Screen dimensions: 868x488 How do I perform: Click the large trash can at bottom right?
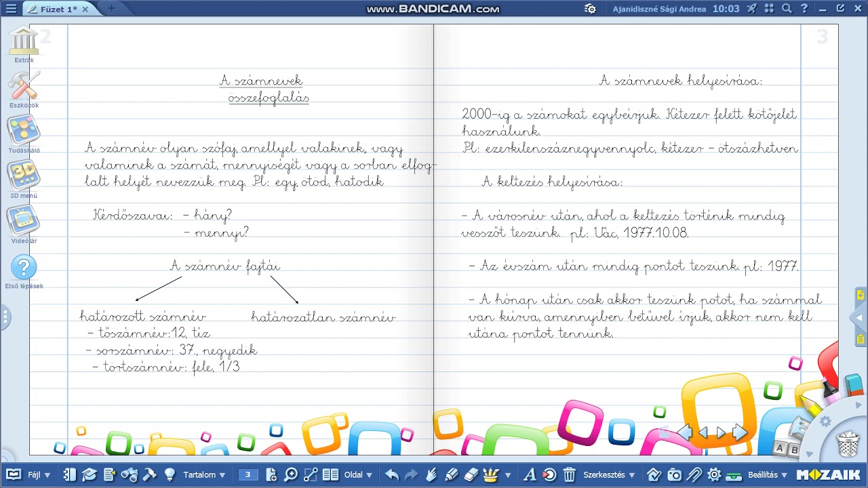(x=848, y=444)
